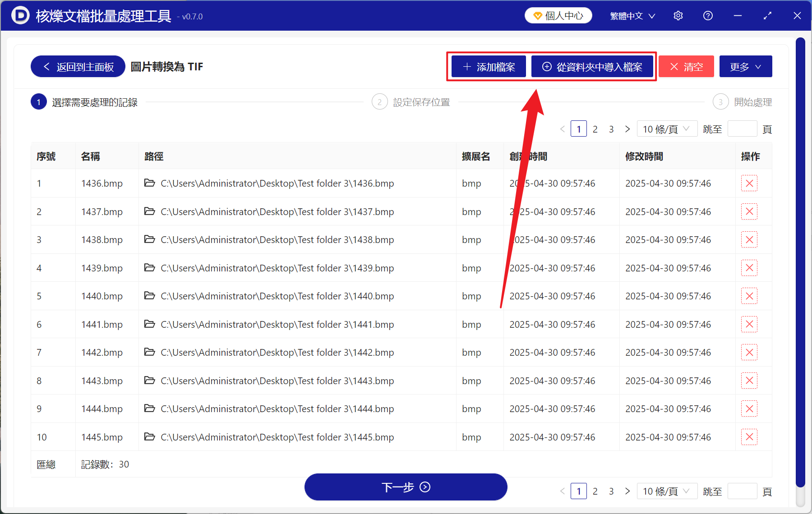Remove the 1445.bmp record
Viewport: 812px width, 514px height.
[749, 437]
